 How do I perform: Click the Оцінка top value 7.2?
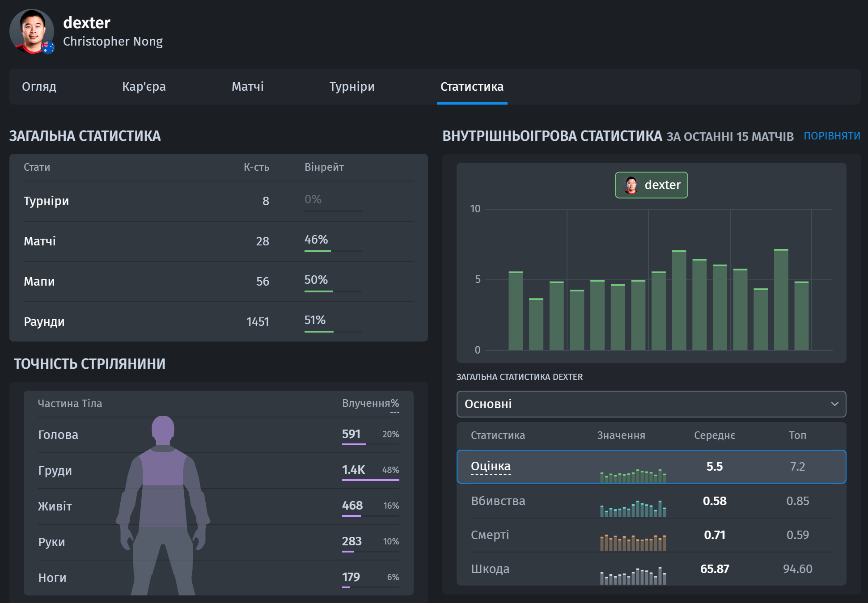click(797, 467)
